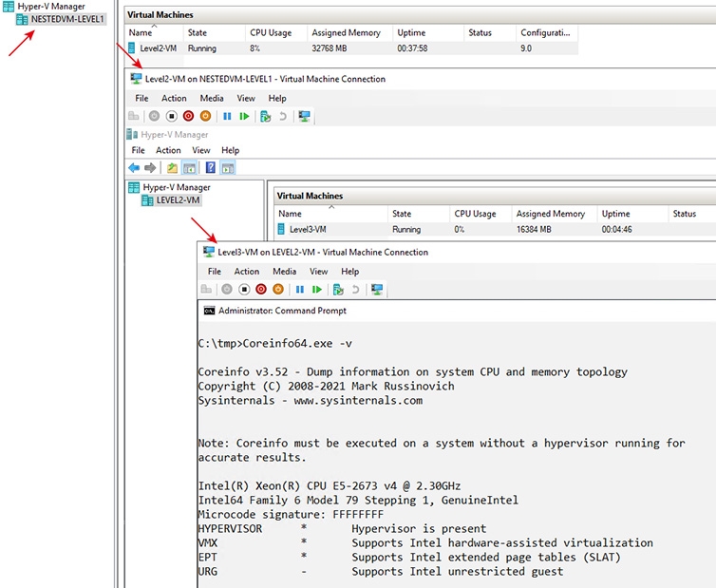The image size is (716, 588).
Task: Select the Level3-VM row in nested Virtual Machines list
Action: click(495, 229)
